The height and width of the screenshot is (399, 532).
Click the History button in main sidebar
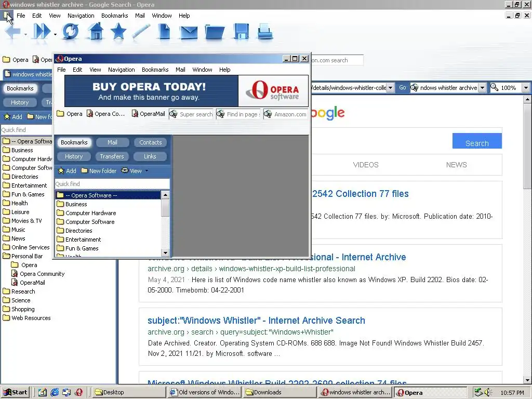(x=20, y=102)
